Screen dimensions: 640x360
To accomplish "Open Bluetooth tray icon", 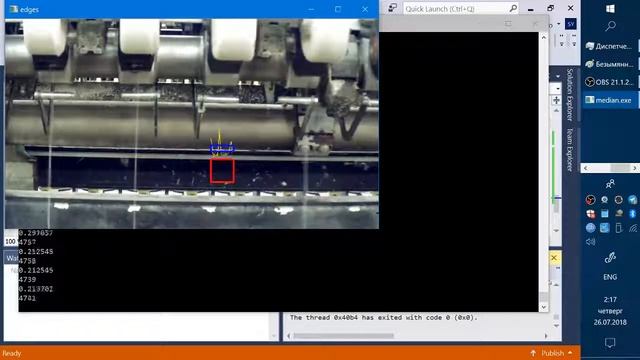I will point(632,213).
